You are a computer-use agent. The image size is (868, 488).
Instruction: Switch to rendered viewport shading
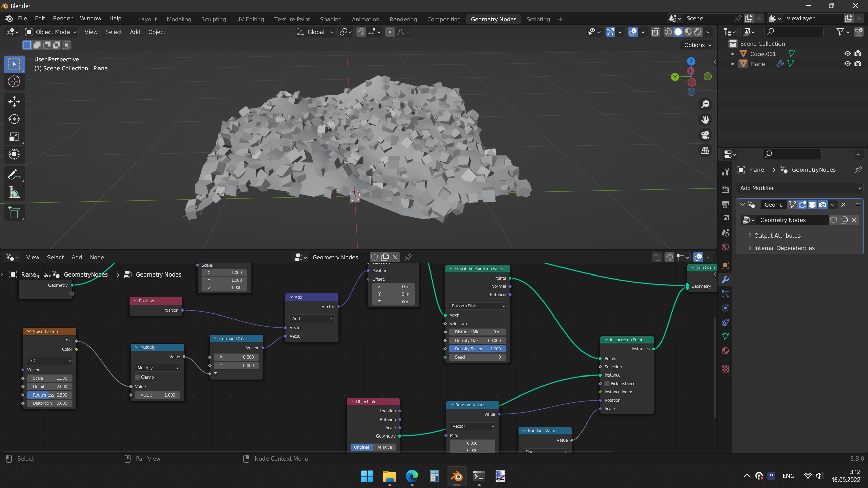pos(698,32)
